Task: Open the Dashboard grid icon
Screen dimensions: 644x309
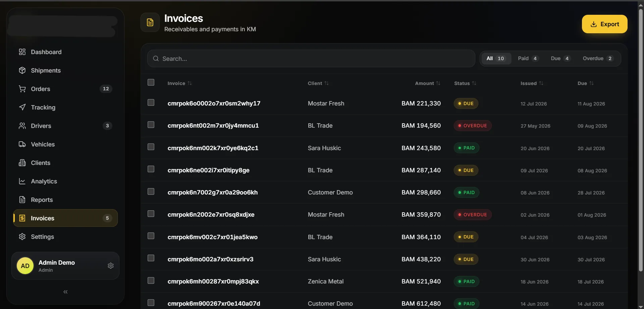Action: (22, 52)
